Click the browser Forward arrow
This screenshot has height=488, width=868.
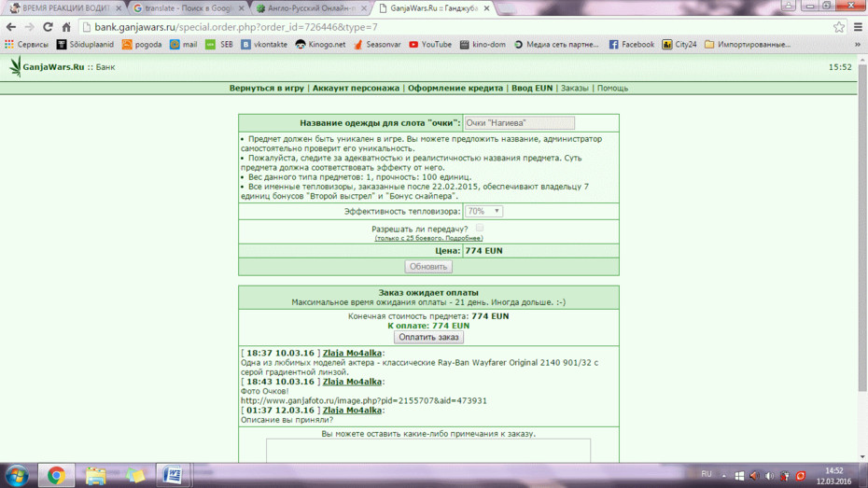pyautogui.click(x=29, y=26)
